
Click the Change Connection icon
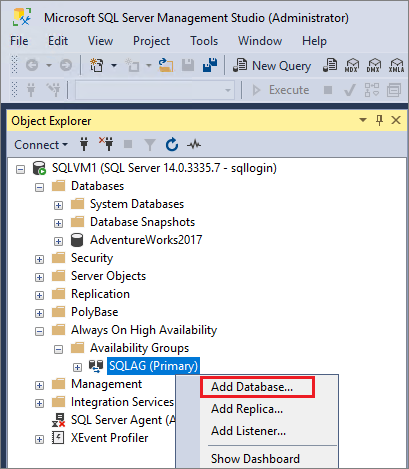(x=53, y=90)
